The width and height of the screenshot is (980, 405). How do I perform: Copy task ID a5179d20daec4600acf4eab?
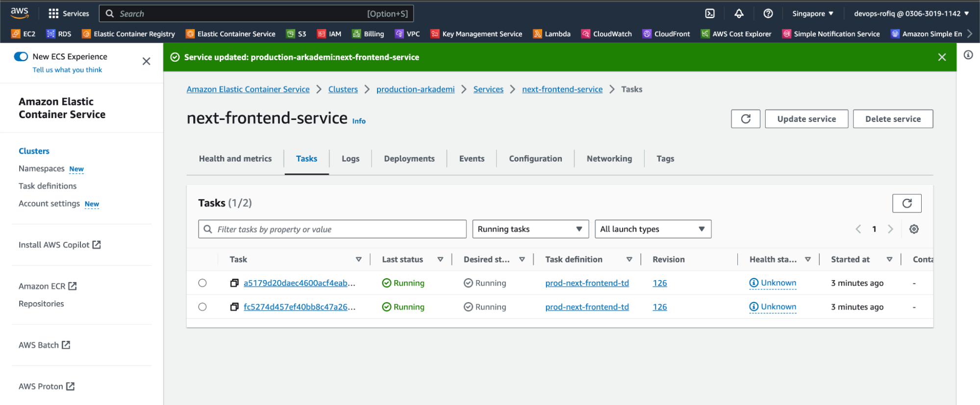point(234,283)
